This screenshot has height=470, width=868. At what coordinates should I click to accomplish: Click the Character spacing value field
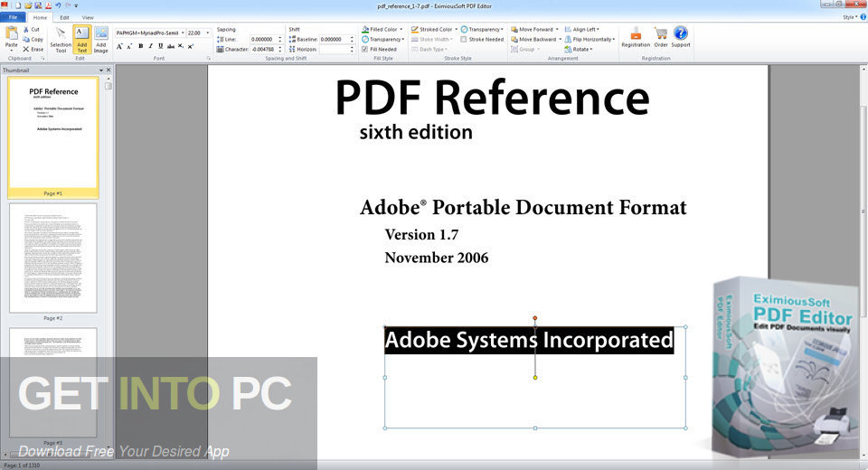pos(263,50)
